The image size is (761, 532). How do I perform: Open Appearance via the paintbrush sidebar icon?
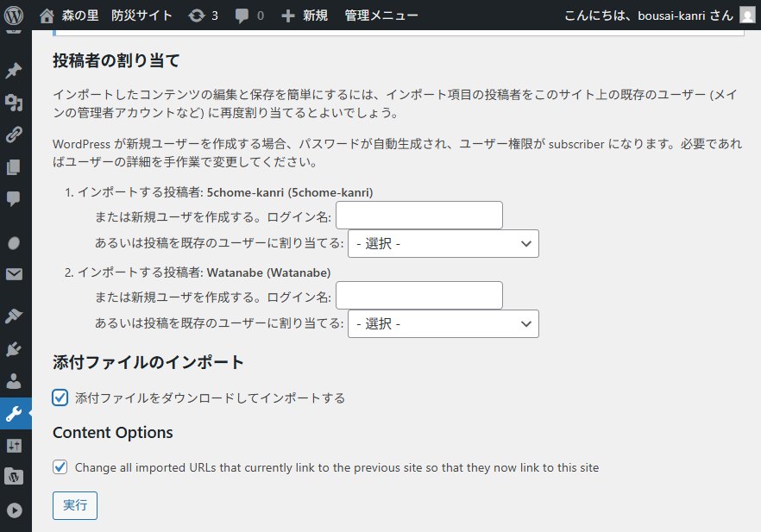14,316
